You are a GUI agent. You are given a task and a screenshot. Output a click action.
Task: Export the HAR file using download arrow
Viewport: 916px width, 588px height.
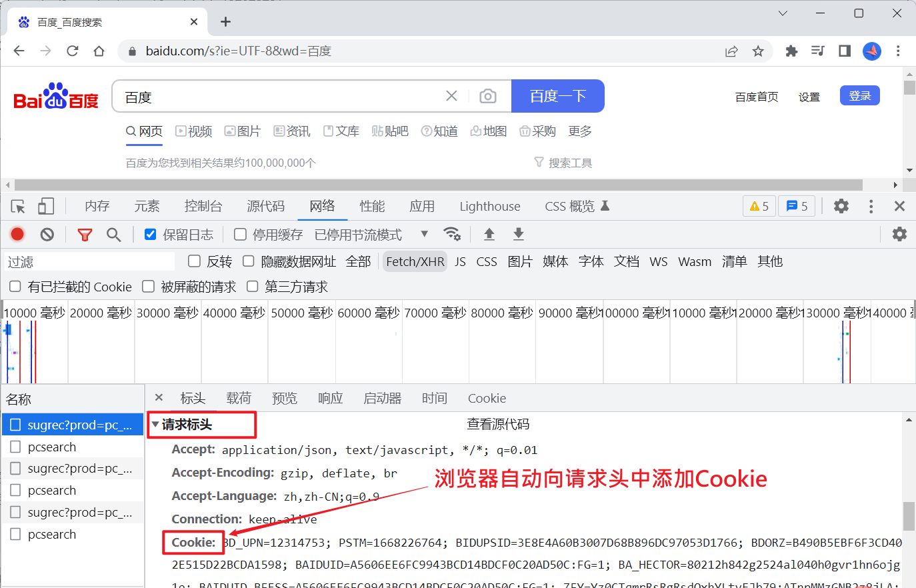click(519, 234)
